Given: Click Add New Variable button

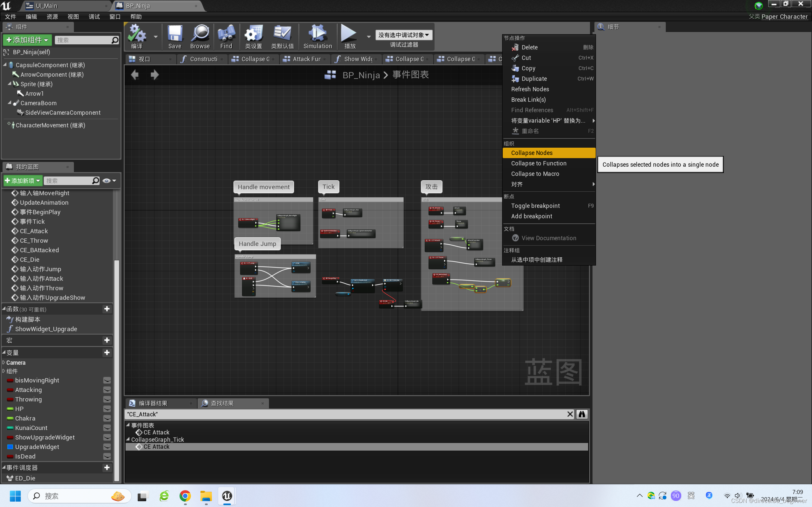Looking at the screenshot, I should (x=108, y=352).
